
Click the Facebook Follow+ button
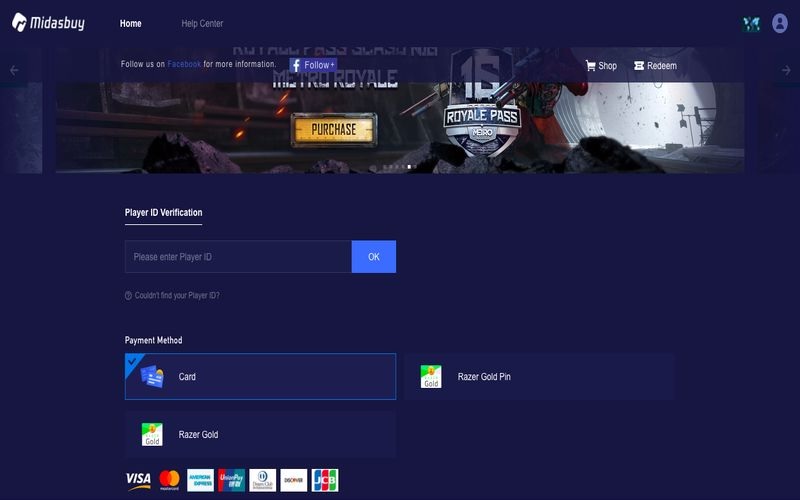(x=313, y=65)
